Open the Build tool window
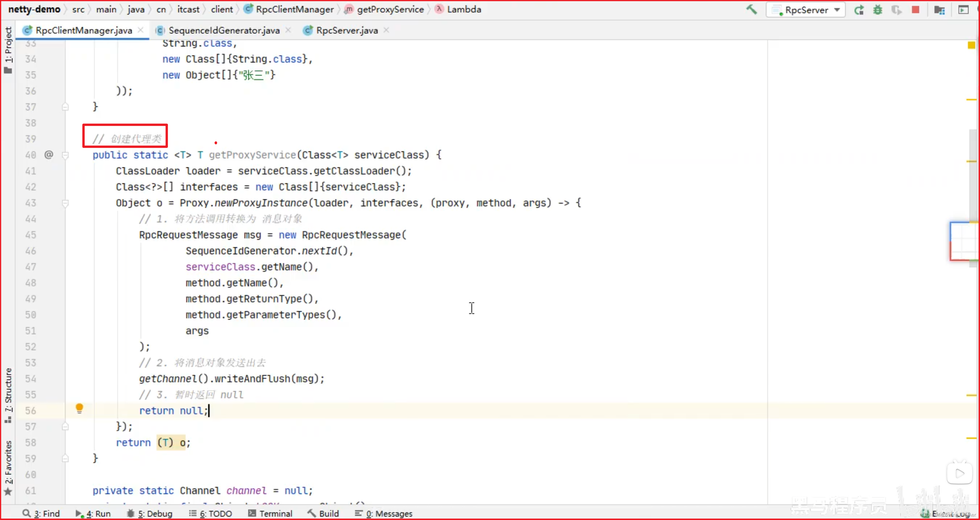Screen dimensions: 980x520 [x=323, y=514]
